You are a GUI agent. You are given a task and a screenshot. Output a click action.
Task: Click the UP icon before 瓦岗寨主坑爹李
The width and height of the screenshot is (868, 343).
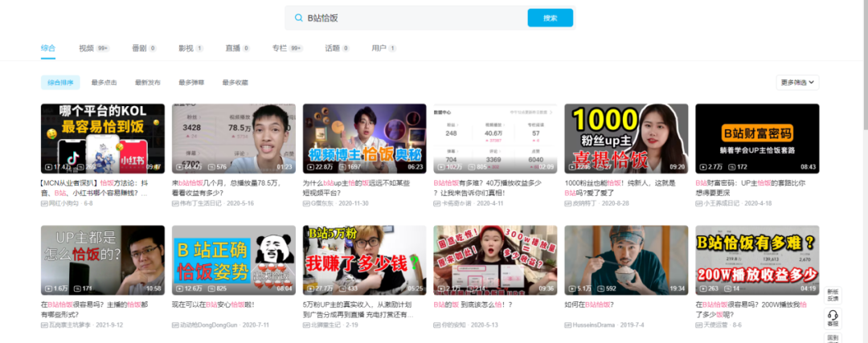pos(44,325)
